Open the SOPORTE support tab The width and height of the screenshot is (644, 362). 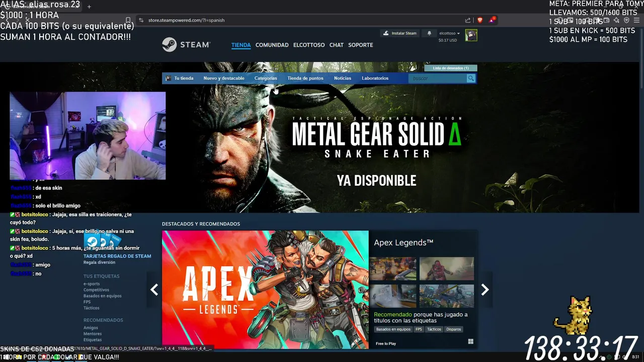tap(360, 45)
